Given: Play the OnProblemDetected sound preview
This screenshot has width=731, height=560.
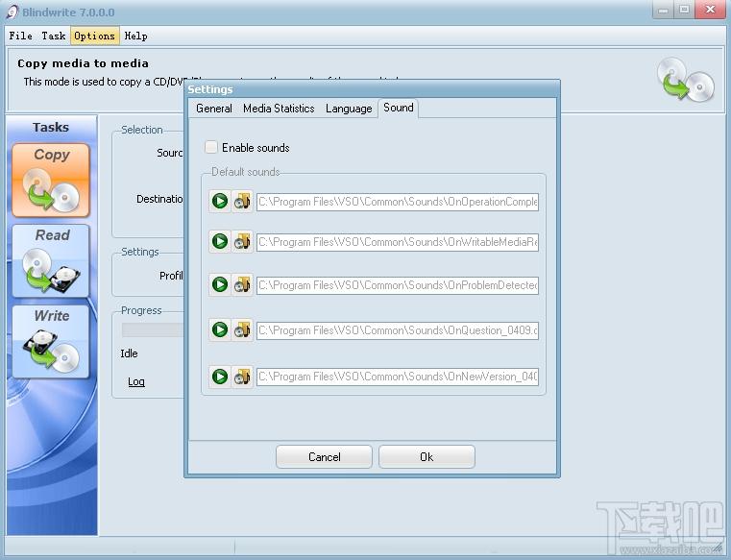Looking at the screenshot, I should point(220,284).
